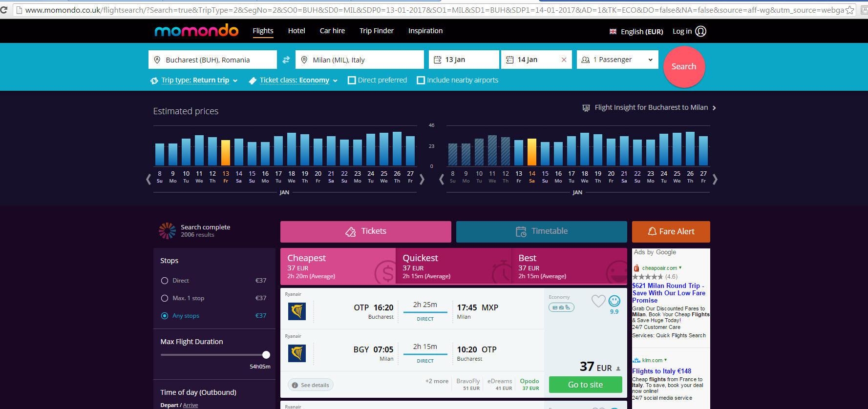Click the passenger icon in passengers field

tap(585, 60)
